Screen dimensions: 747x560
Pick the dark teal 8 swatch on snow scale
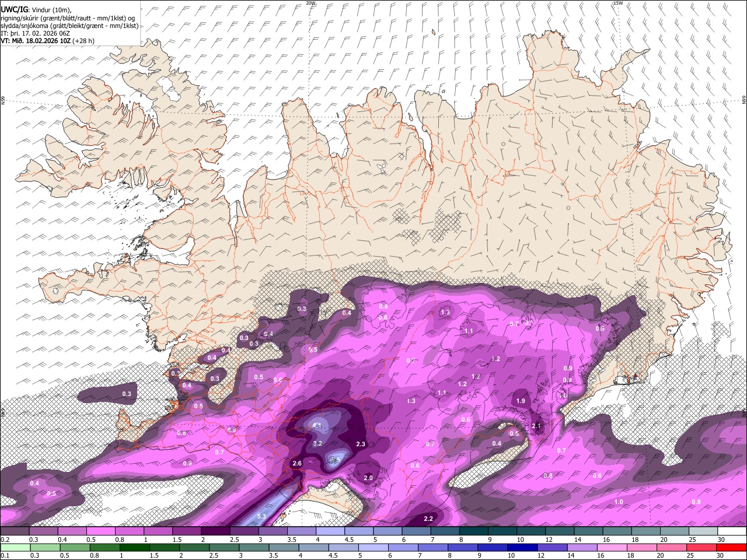pos(473,531)
